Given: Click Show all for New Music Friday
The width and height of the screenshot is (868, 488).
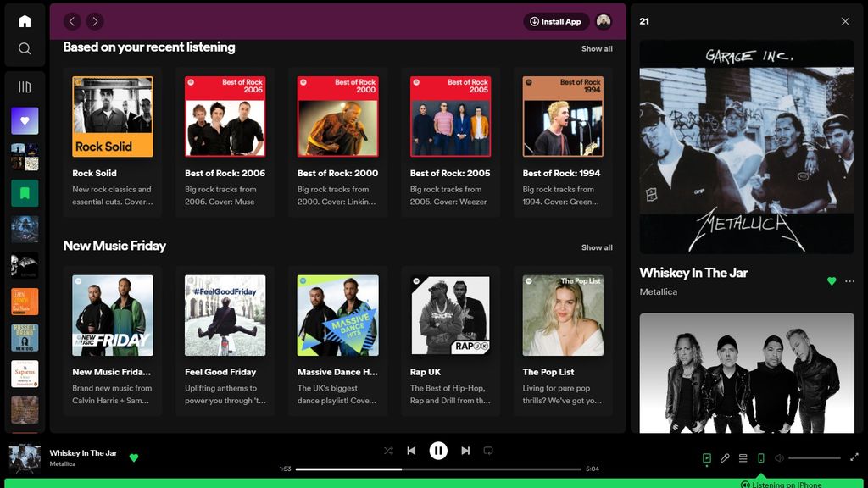Looking at the screenshot, I should (x=597, y=247).
